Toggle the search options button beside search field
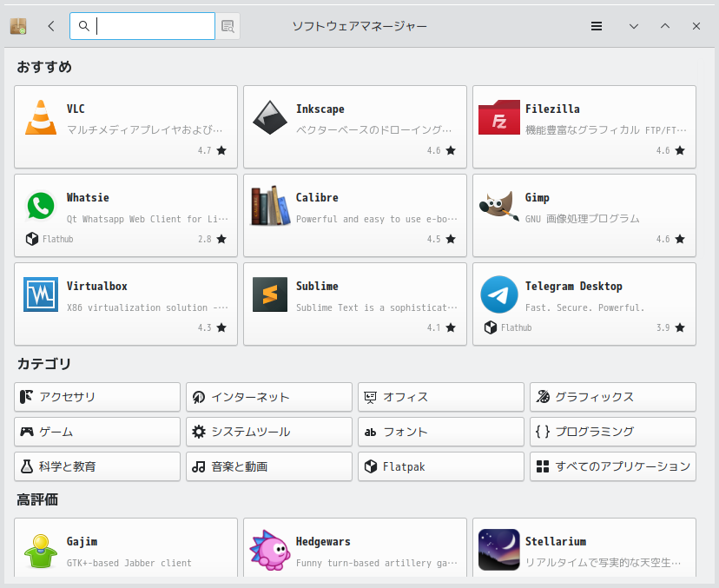Viewport: 719px width, 588px height. click(228, 26)
